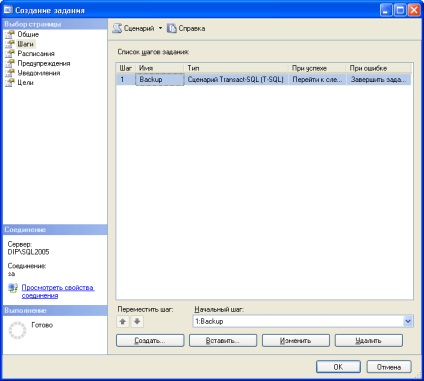The height and width of the screenshot is (381, 424).
Task: Open the Цели page icon
Action: pyautogui.click(x=10, y=82)
